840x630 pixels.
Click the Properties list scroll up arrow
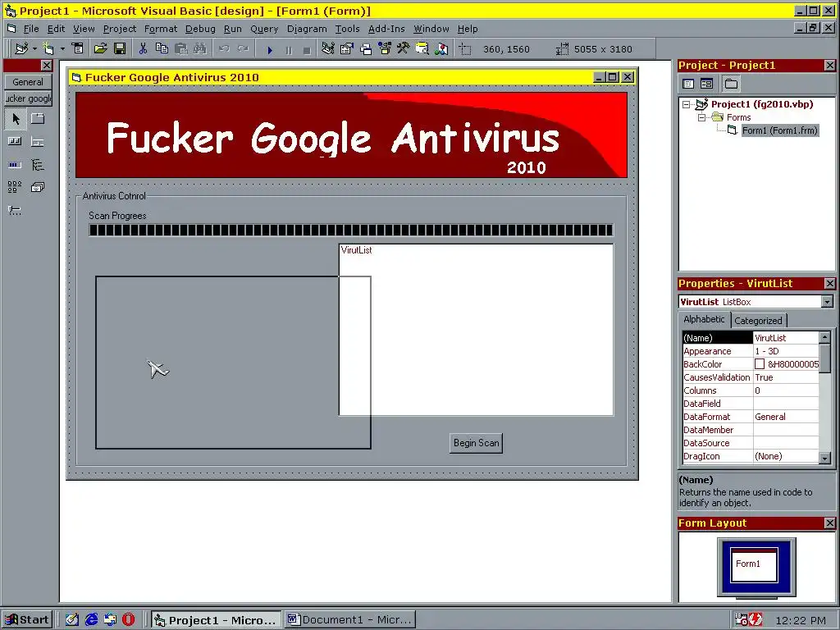coord(825,337)
